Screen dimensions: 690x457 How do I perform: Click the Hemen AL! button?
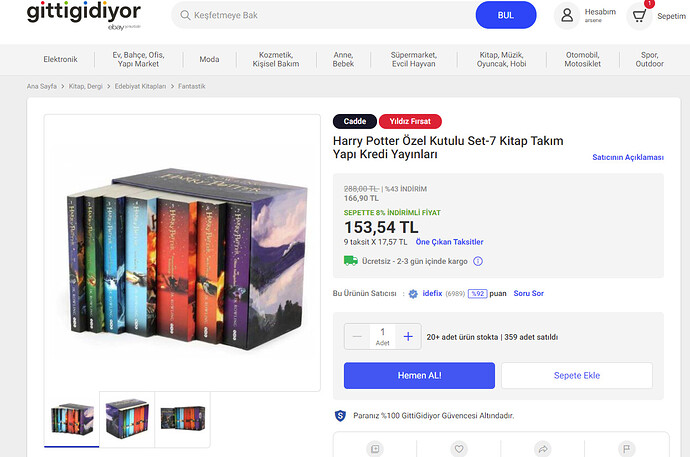(x=419, y=376)
